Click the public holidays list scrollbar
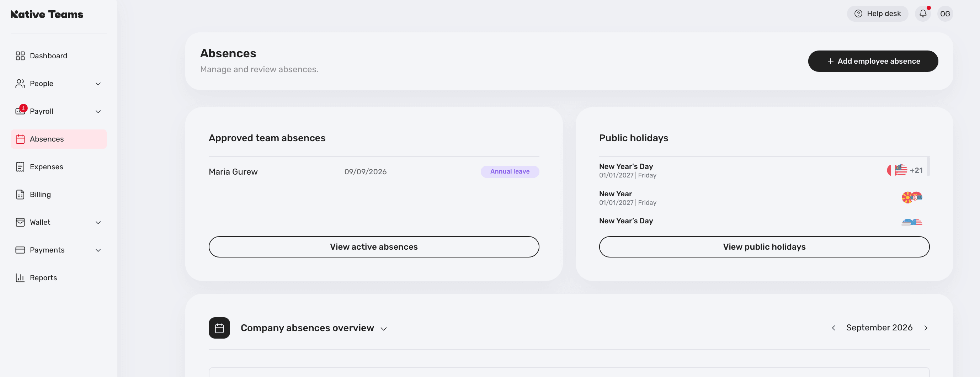 coord(928,166)
